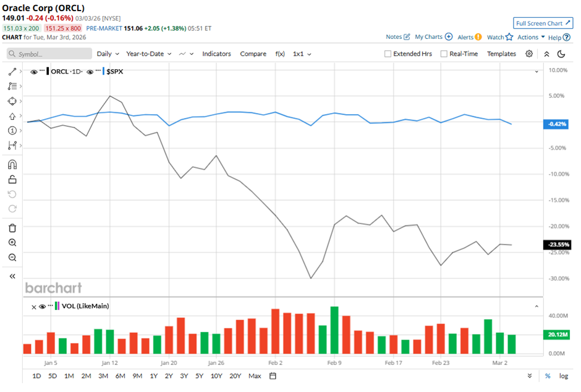581x392 pixels.
Task: Redo the last chart change
Action: pos(12,209)
